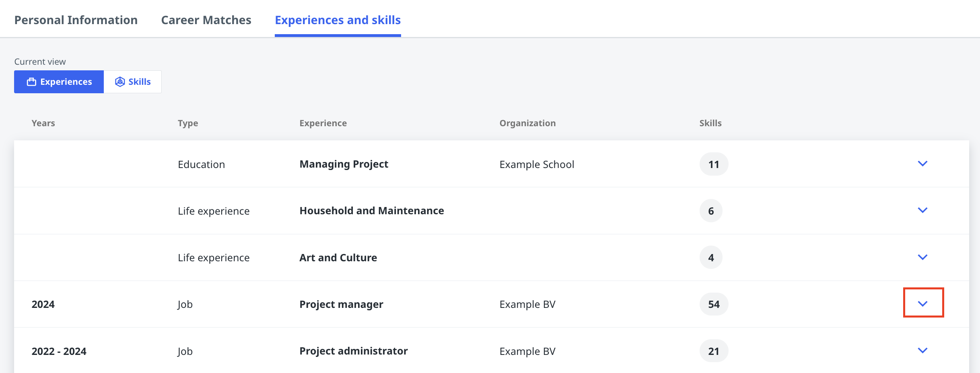This screenshot has height=373, width=980.
Task: Expand the Managing Project row
Action: pyautogui.click(x=922, y=164)
